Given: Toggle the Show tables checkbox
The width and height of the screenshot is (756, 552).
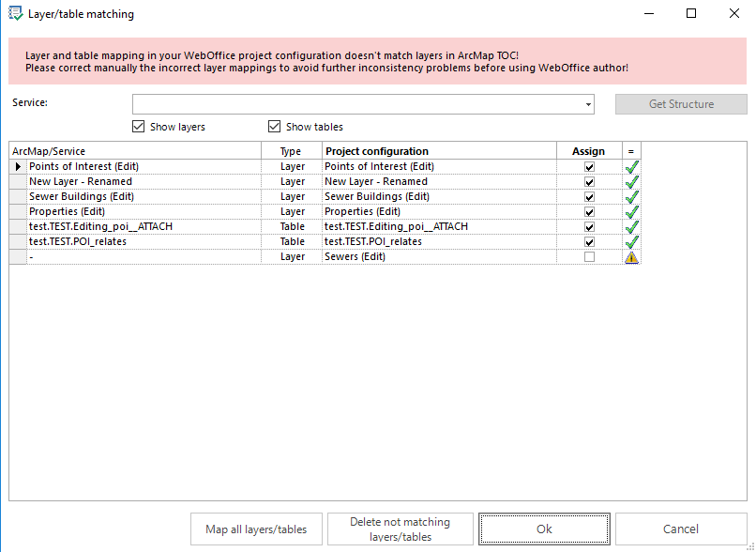Looking at the screenshot, I should coord(275,127).
